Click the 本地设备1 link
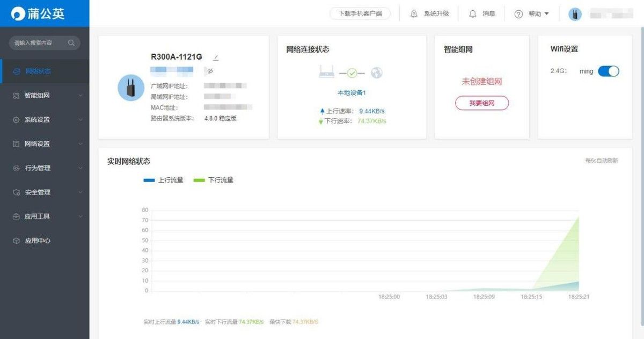The image size is (644, 339). pyautogui.click(x=352, y=93)
